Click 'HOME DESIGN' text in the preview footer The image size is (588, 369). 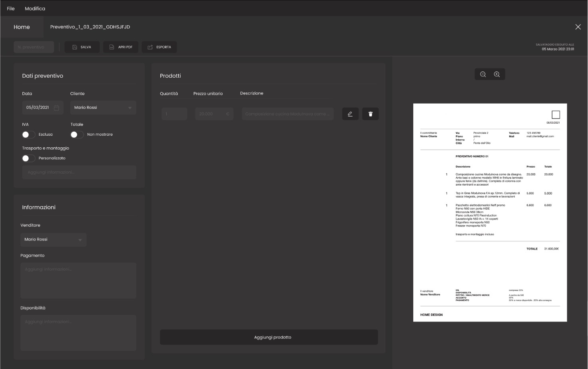[431, 315]
